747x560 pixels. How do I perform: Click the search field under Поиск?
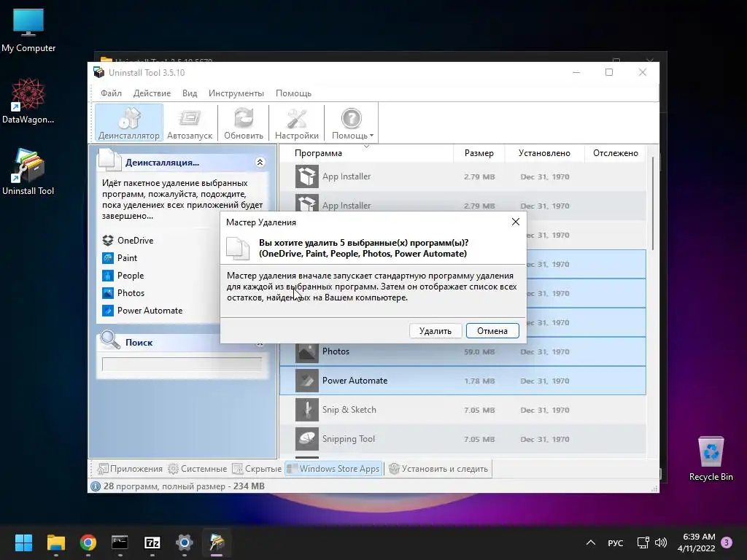coord(182,365)
